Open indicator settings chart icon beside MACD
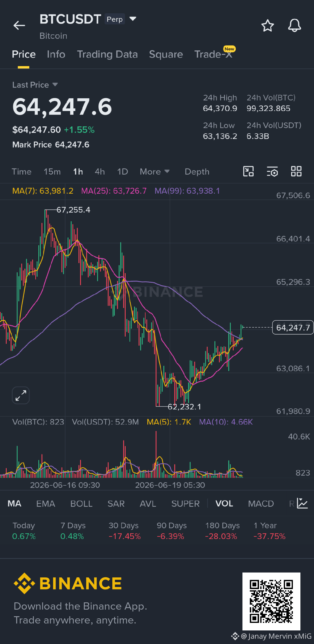 pos(302,503)
